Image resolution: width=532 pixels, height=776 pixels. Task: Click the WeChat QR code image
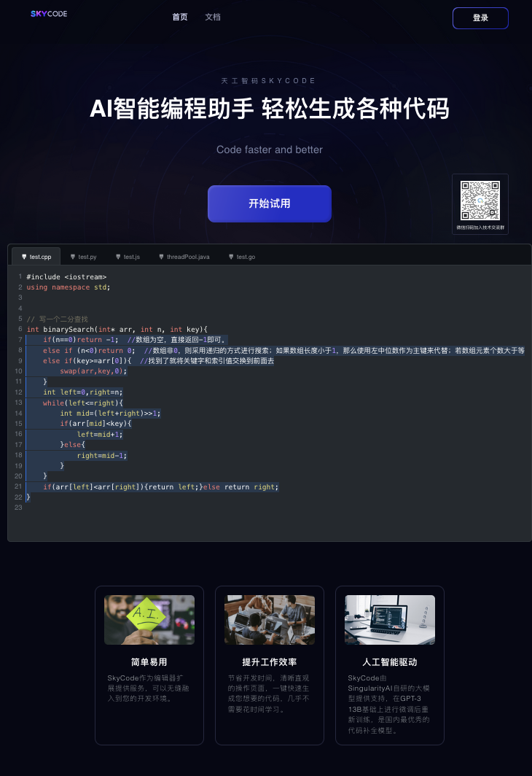point(480,201)
